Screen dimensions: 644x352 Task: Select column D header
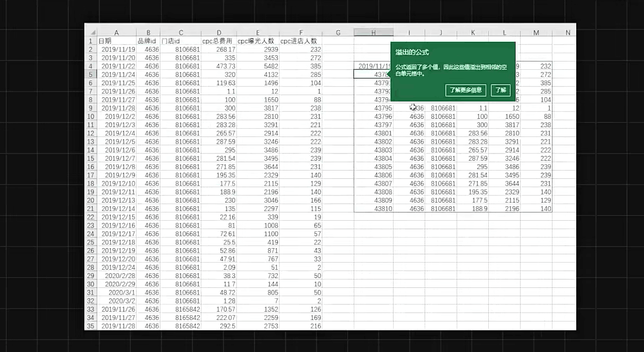pyautogui.click(x=219, y=33)
